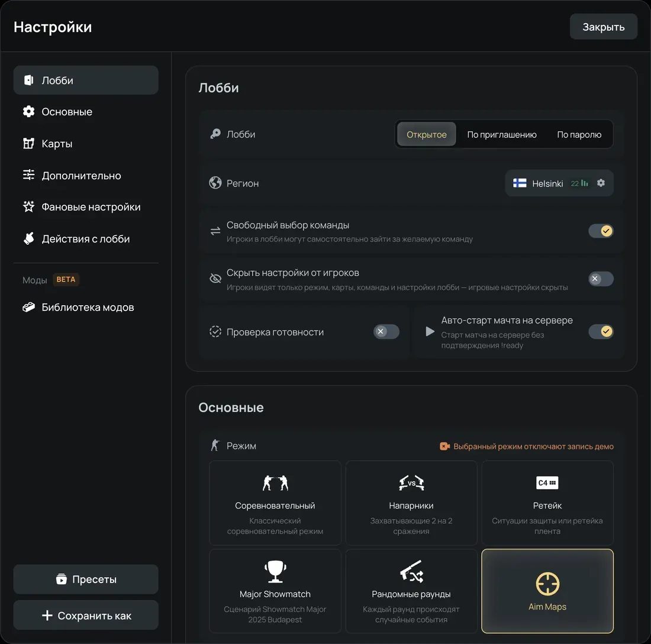Viewport: 651px width, 644px height.
Task: Open Действия с лобби section
Action: tap(86, 238)
